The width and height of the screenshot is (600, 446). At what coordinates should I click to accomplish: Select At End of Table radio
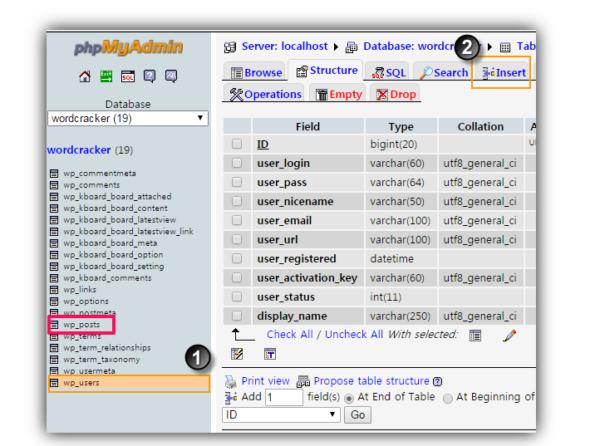349,398
